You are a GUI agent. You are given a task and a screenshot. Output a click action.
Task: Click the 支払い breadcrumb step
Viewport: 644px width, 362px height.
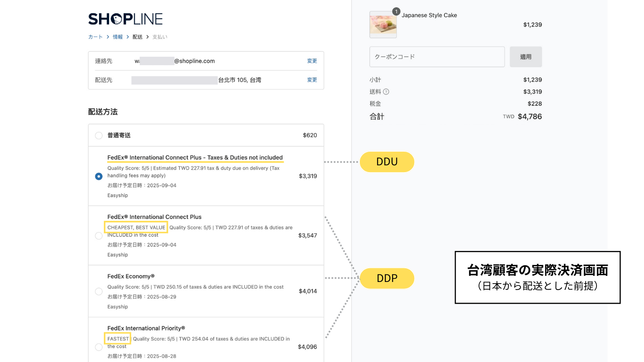(x=160, y=37)
